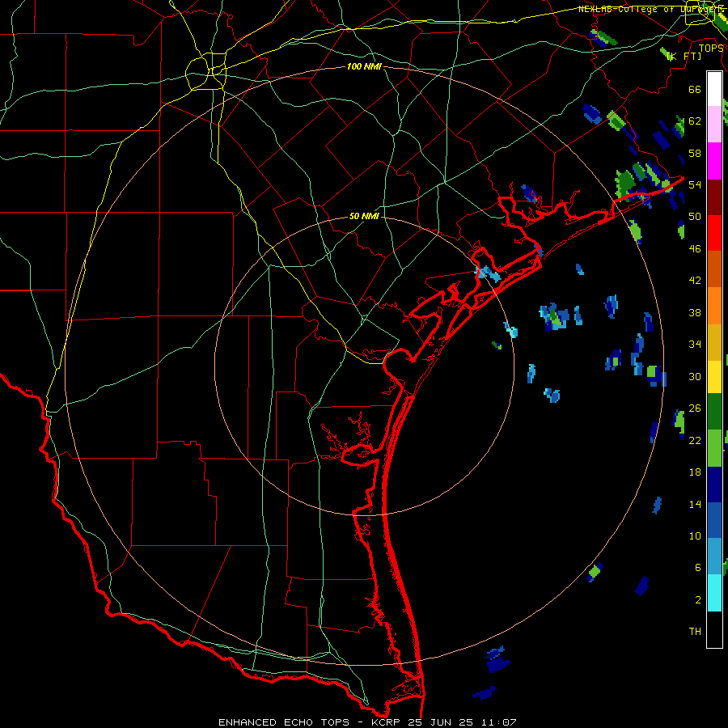Click the '2' legend value
The height and width of the screenshot is (728, 728).
[x=697, y=600]
